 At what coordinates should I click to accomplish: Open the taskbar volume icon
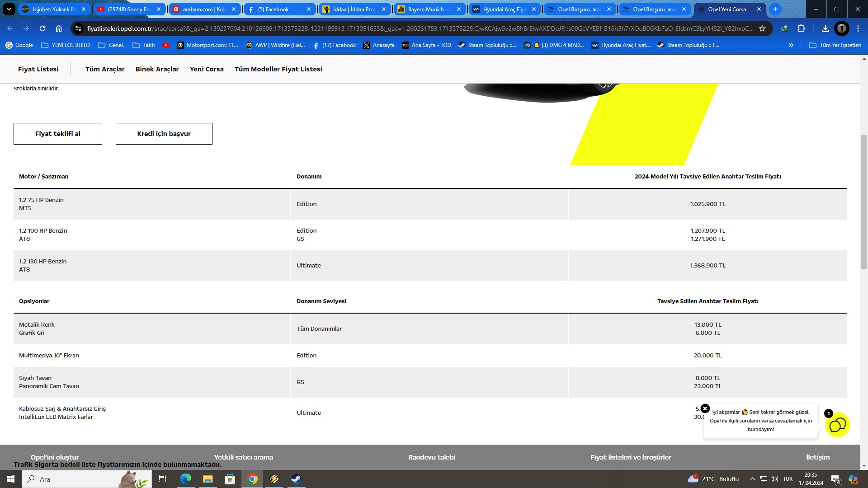[x=774, y=479]
